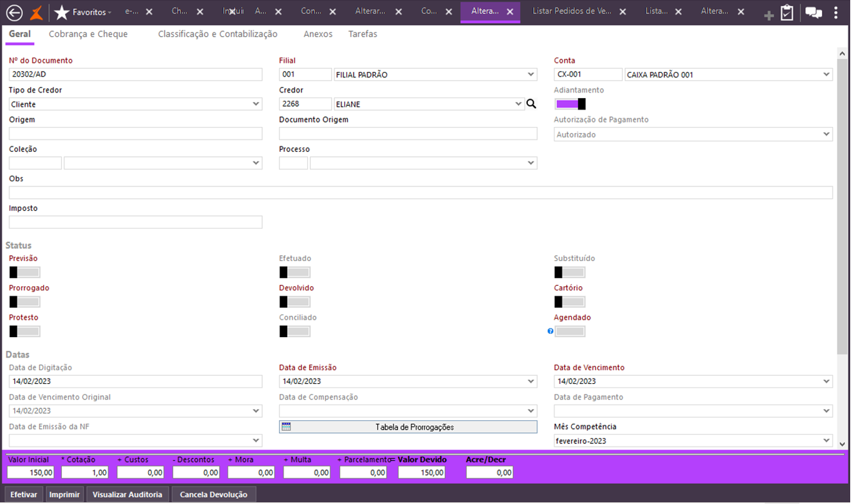Click the scrollbar up arrow
The height and width of the screenshot is (504, 852).
(843, 54)
